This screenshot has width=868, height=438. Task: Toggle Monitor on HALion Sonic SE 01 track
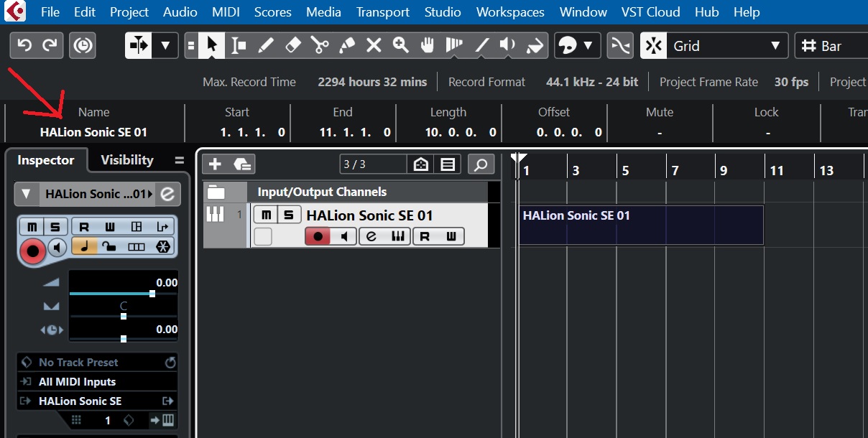tap(343, 236)
